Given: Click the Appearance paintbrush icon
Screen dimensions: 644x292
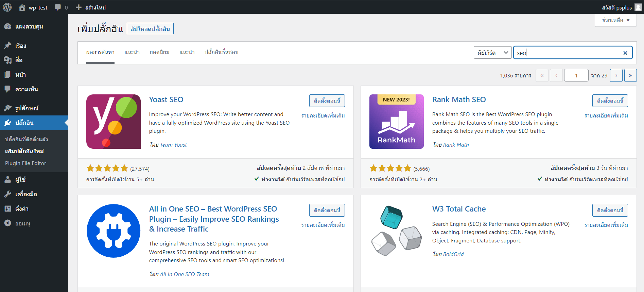Looking at the screenshot, I should tap(7, 108).
